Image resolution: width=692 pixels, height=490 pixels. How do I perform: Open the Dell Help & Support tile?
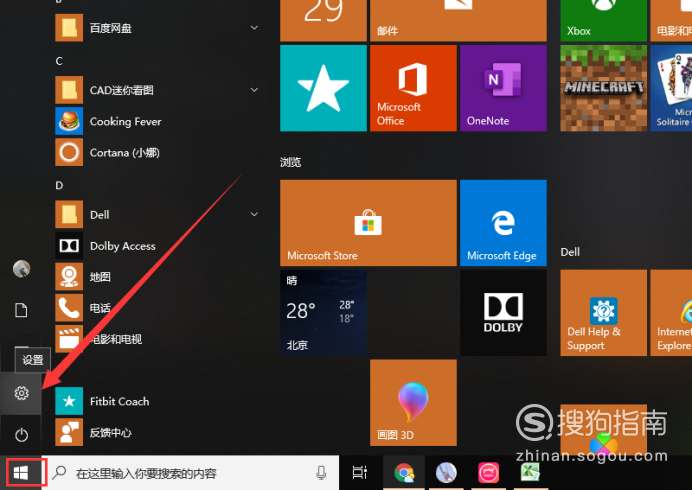[603, 313]
